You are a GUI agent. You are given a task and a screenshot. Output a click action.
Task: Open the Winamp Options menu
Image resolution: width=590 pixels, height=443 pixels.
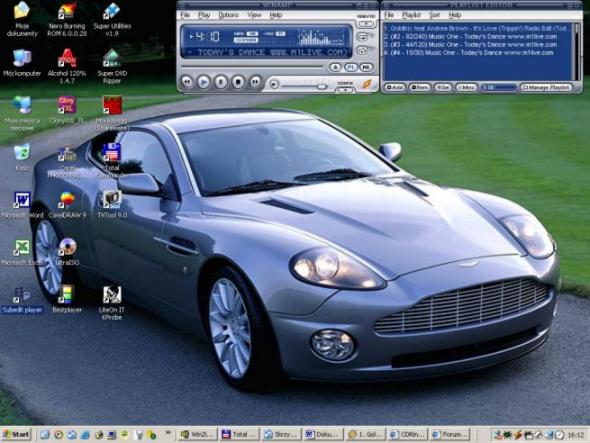[x=228, y=15]
